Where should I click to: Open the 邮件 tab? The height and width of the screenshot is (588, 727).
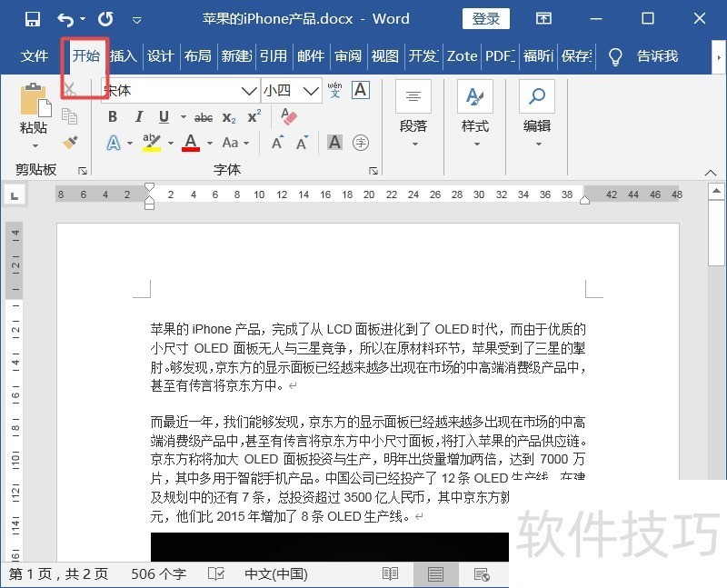click(x=311, y=56)
